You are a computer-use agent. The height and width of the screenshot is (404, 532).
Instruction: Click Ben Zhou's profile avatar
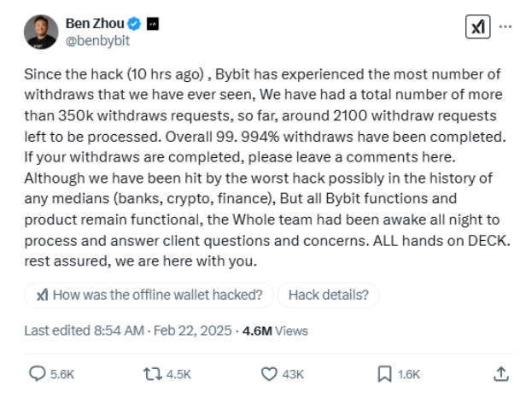point(41,32)
